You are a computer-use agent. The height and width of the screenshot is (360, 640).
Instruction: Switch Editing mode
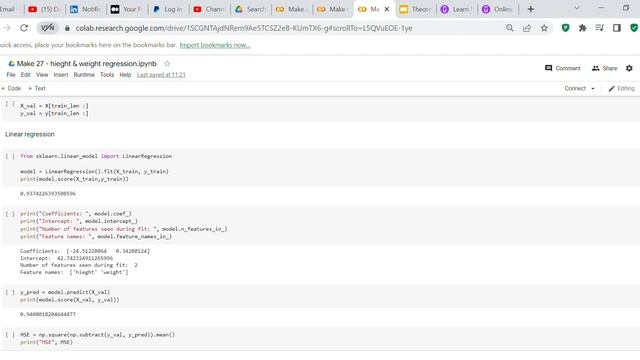621,88
